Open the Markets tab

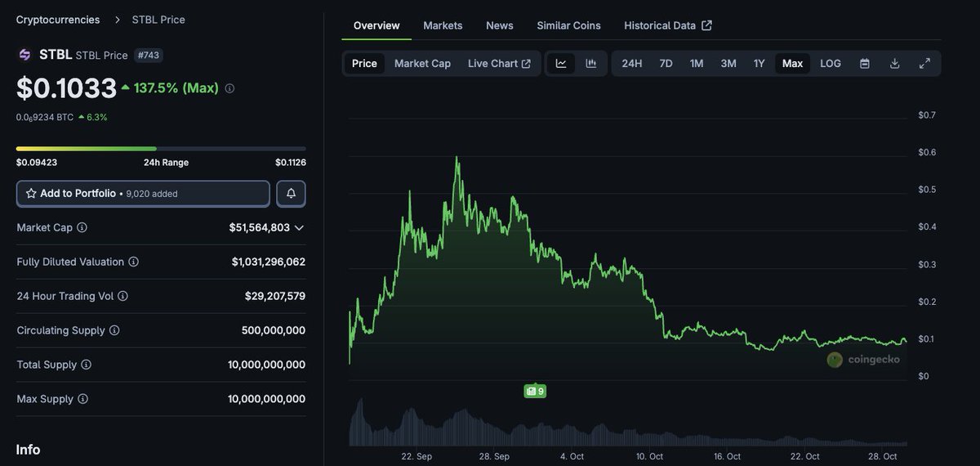[443, 25]
